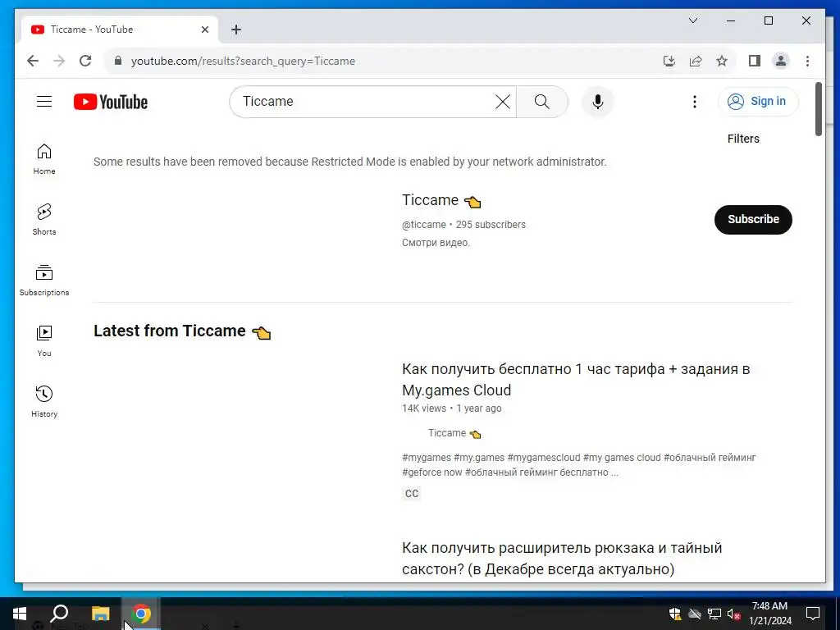Click the @ticcame handle text
This screenshot has height=630, width=840.
pyautogui.click(x=424, y=225)
